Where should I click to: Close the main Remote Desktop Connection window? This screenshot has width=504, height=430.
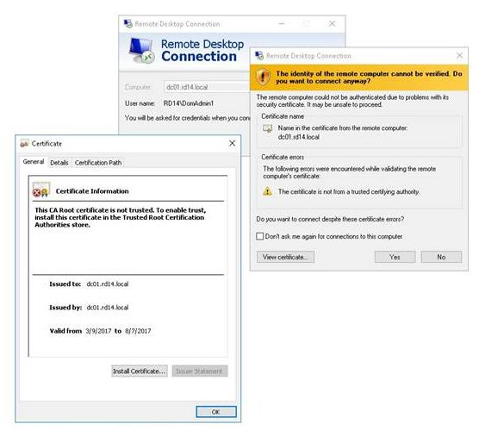[332, 24]
